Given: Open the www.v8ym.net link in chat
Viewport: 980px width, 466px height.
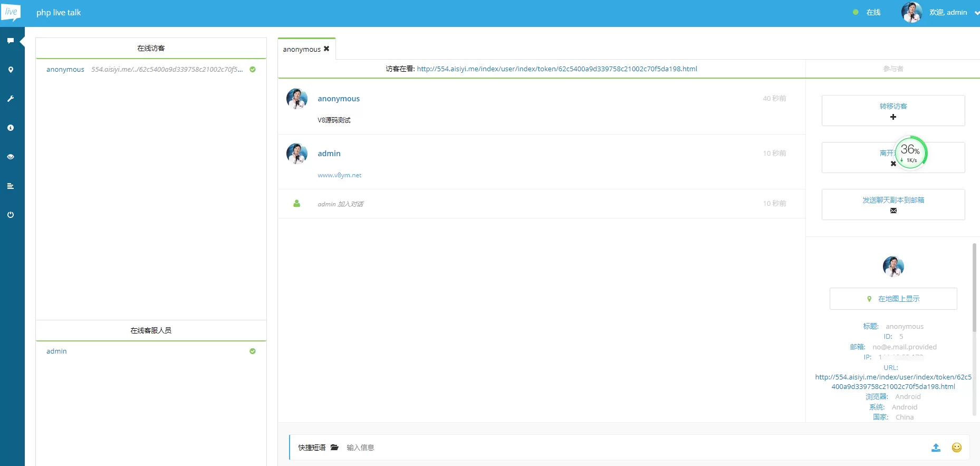Looking at the screenshot, I should click(x=339, y=175).
